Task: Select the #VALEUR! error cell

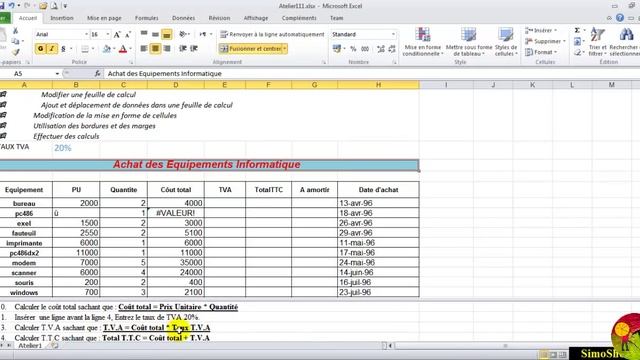Action: [176, 213]
